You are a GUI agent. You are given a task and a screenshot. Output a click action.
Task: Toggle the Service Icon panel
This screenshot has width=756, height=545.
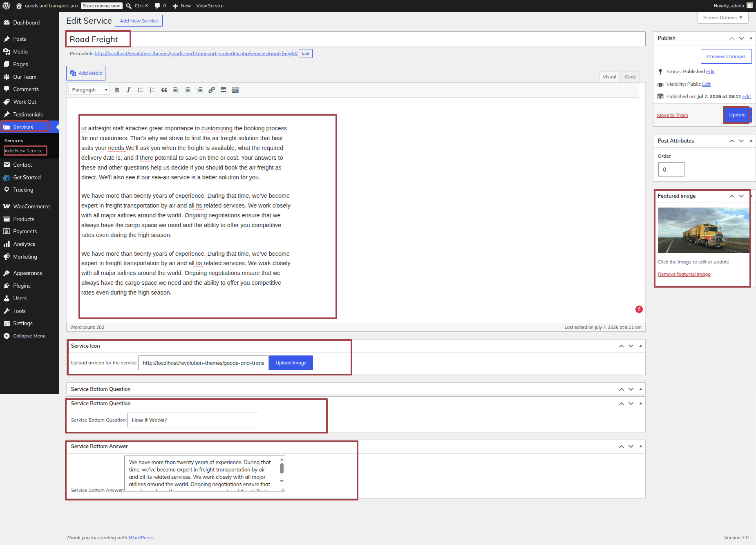point(641,346)
